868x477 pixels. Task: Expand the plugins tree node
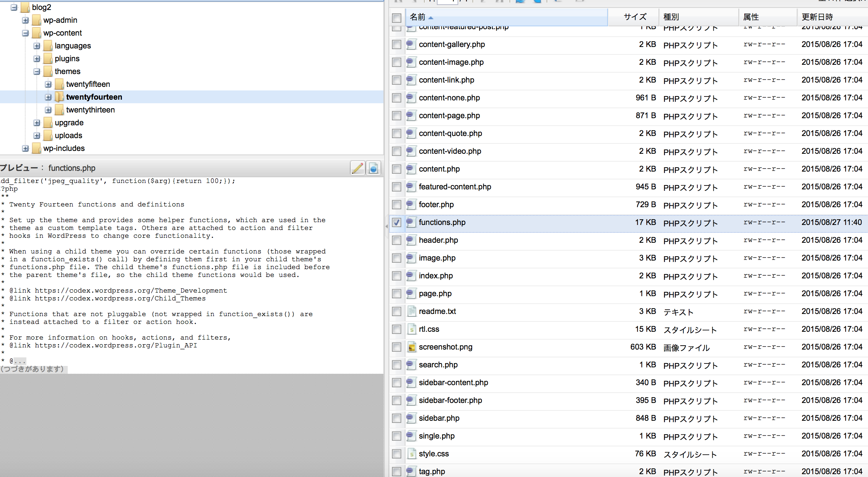37,59
